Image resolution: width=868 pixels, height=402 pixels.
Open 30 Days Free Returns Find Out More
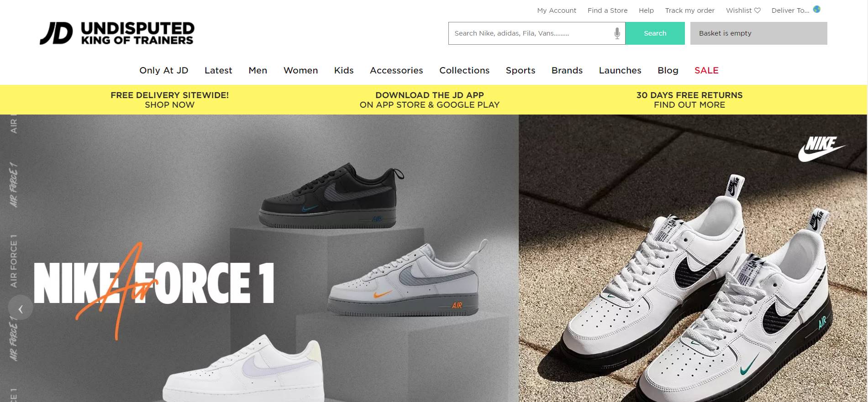[x=689, y=100]
